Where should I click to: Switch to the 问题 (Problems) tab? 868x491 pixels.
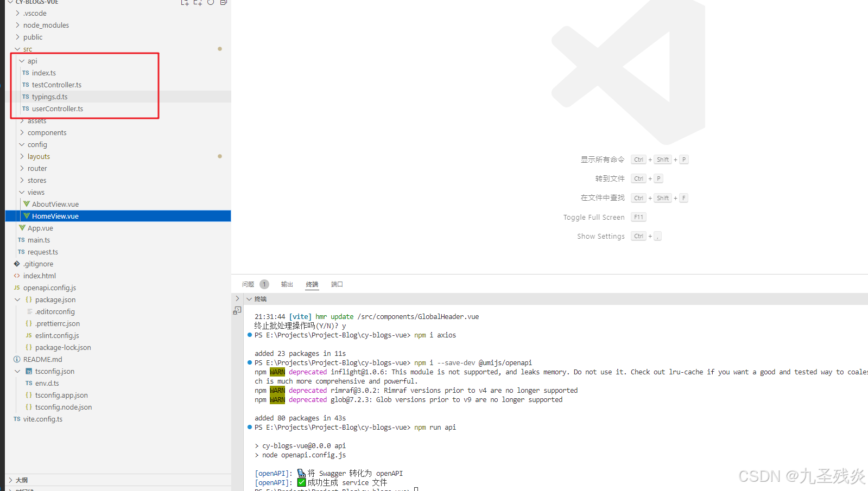click(x=248, y=284)
